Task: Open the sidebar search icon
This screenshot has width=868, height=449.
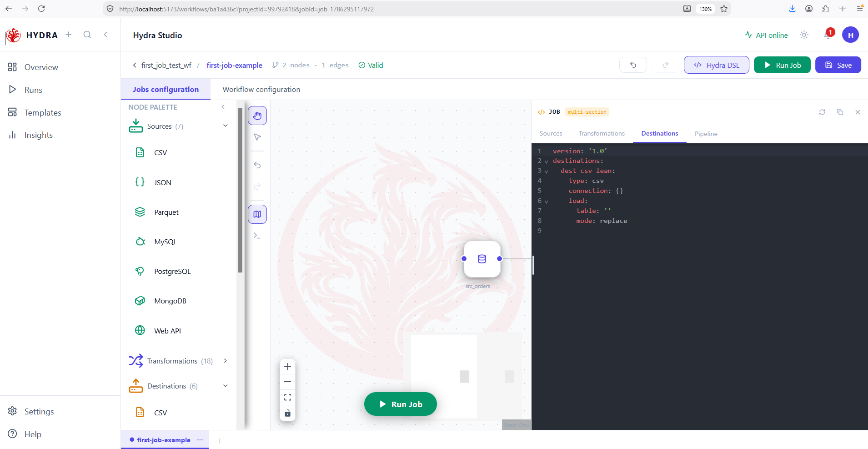Action: (x=87, y=35)
